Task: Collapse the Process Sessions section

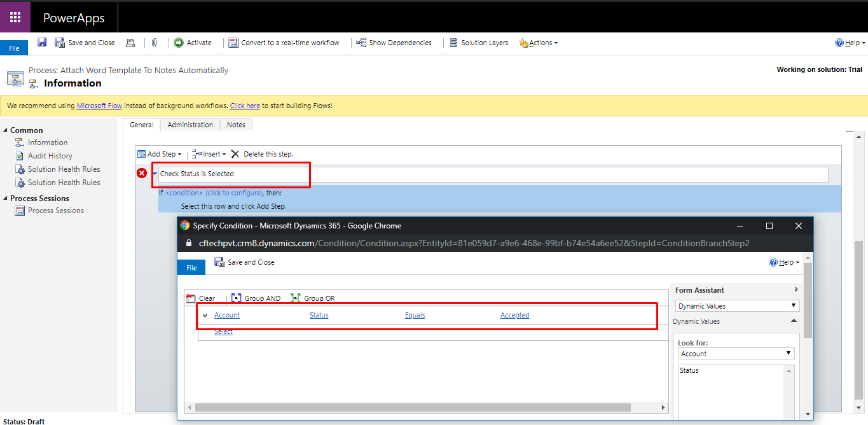Action: (x=6, y=199)
